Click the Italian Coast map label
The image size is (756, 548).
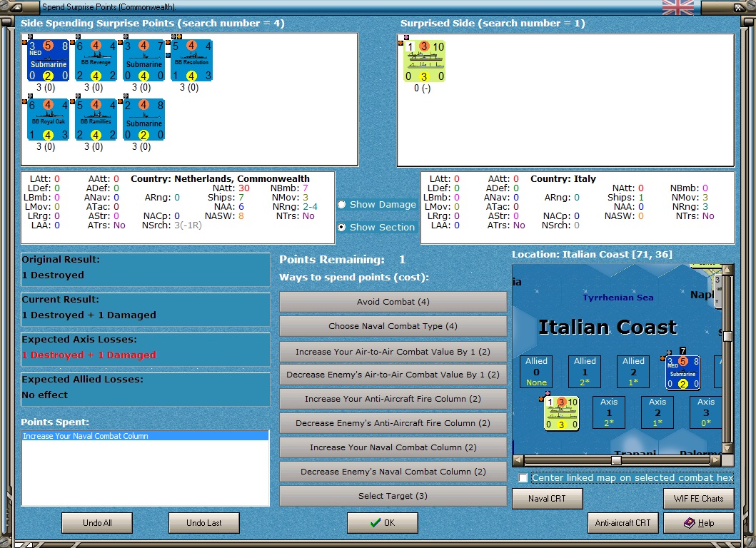point(608,328)
